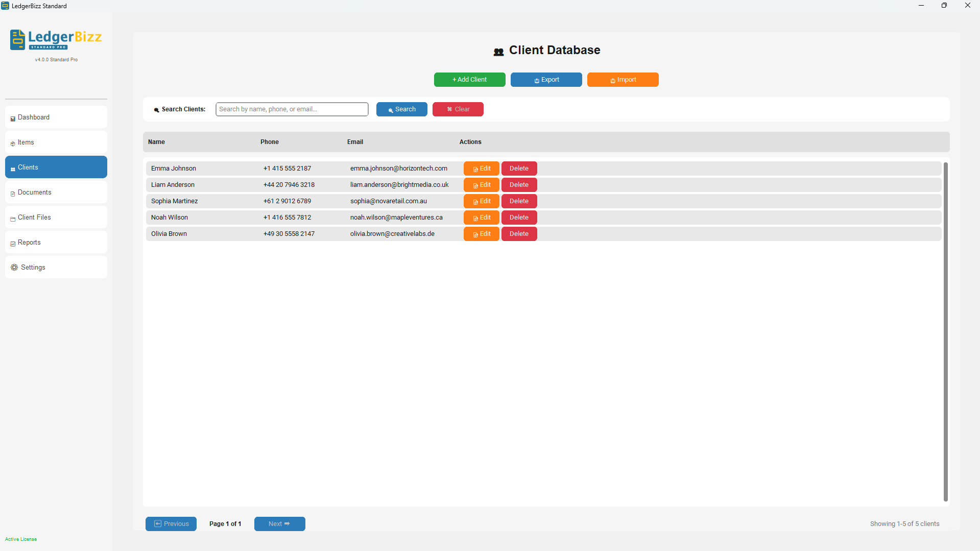Edit Noah Wilson's record

[x=481, y=218]
